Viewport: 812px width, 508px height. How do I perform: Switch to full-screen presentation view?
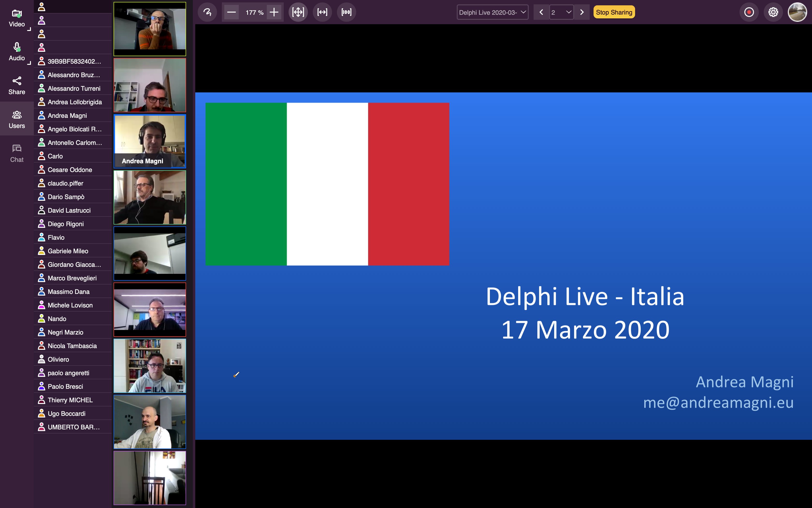[x=346, y=12]
